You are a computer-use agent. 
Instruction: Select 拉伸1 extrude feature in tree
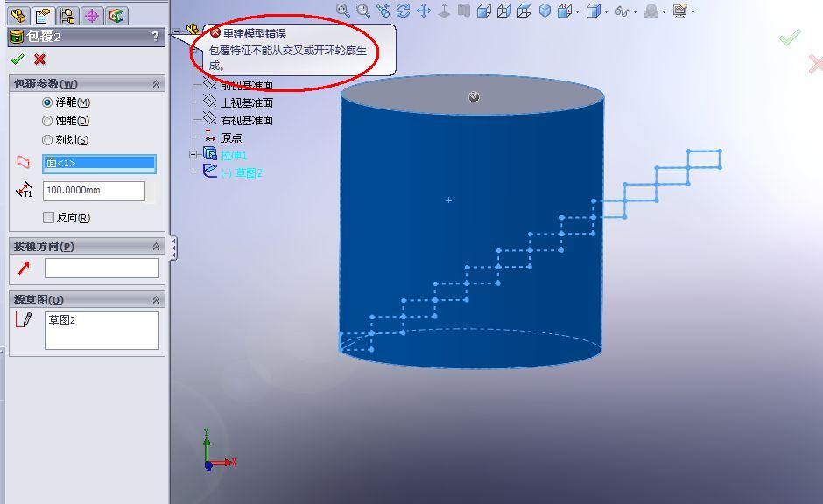coord(234,155)
